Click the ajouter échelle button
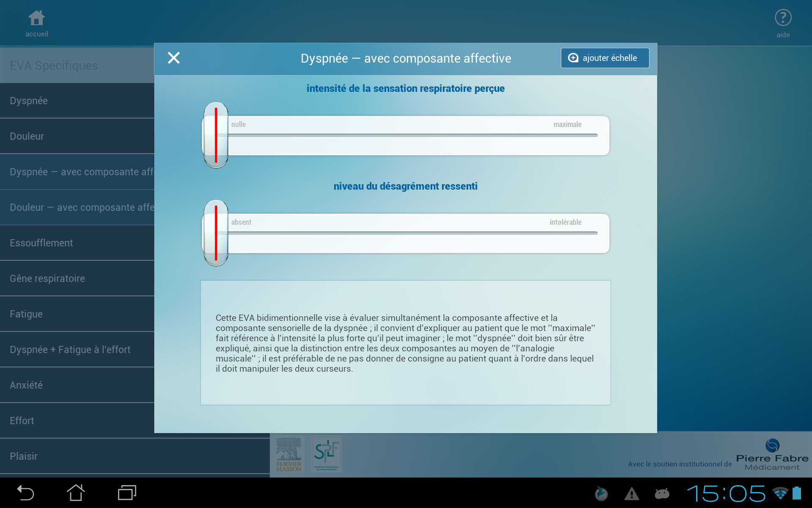 pos(605,58)
